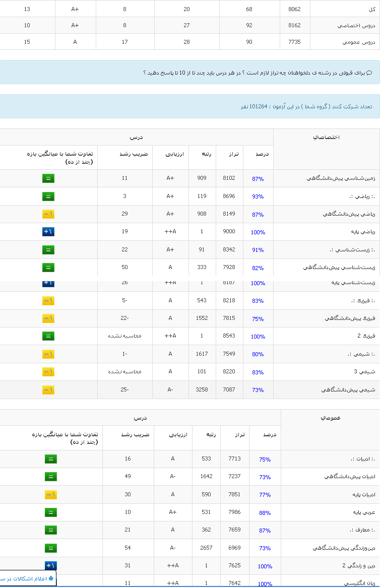
Task: Click the yellow minus-one badge in the 83% فيزيك row
Action: pos(48,301)
